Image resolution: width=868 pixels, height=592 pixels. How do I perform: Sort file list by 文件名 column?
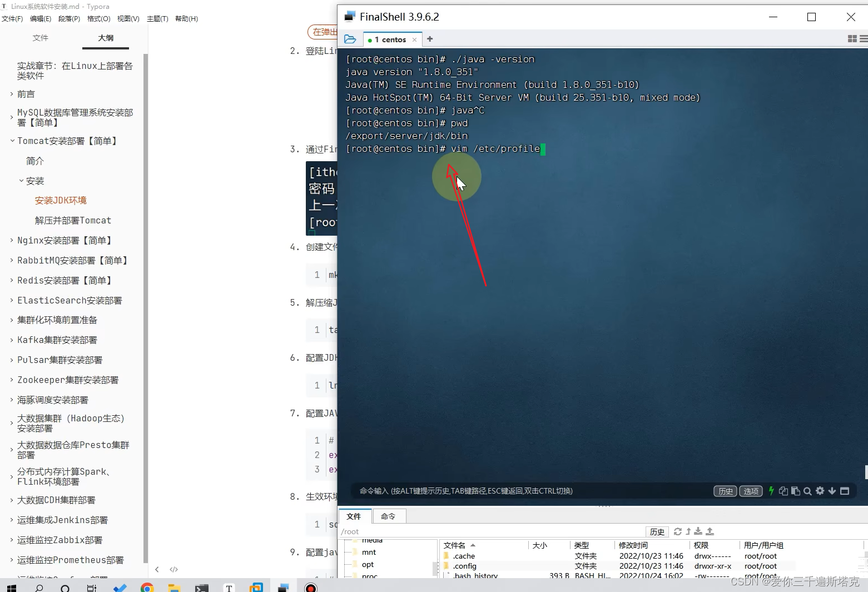click(x=484, y=545)
